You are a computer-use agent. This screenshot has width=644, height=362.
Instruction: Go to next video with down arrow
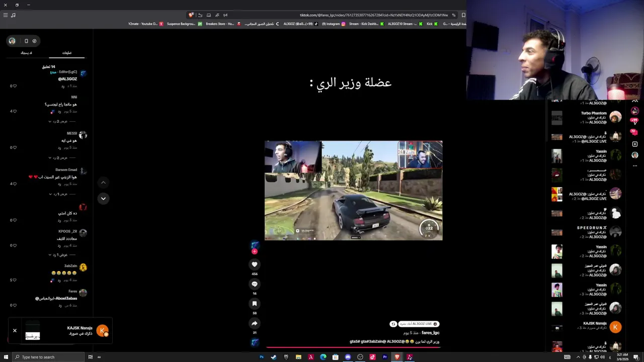(103, 199)
